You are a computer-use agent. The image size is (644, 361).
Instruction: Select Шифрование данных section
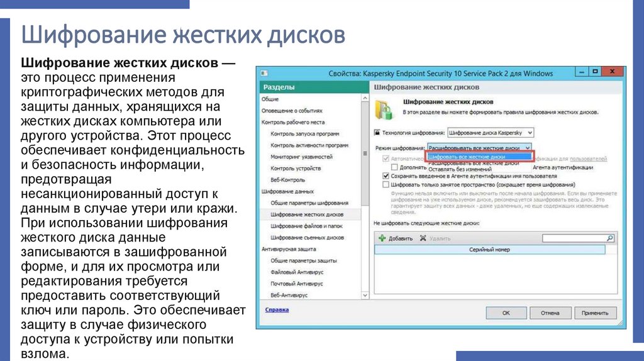click(287, 191)
